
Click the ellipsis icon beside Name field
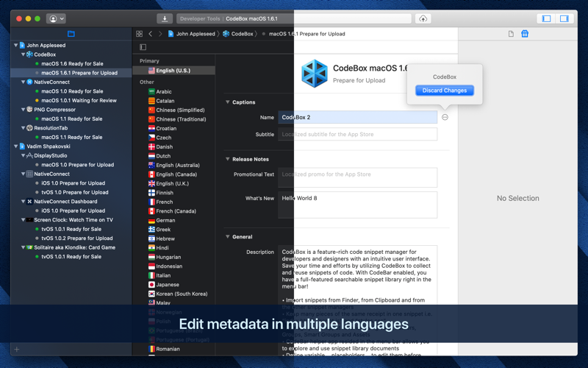[x=445, y=117]
